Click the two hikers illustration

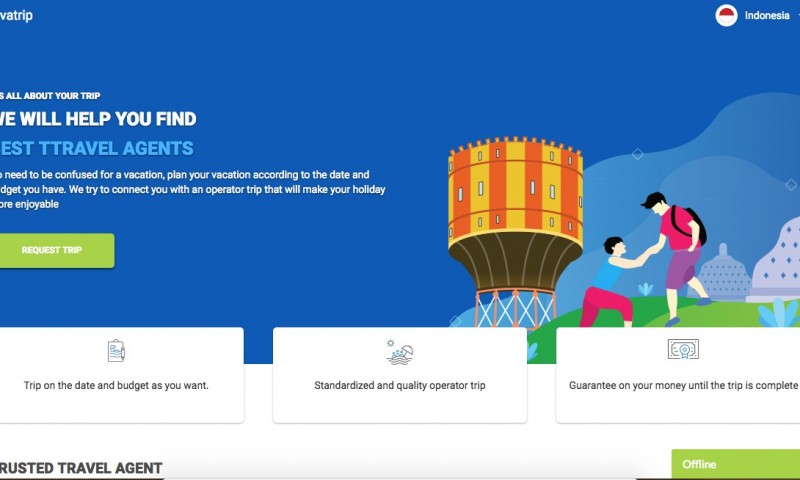click(x=645, y=259)
